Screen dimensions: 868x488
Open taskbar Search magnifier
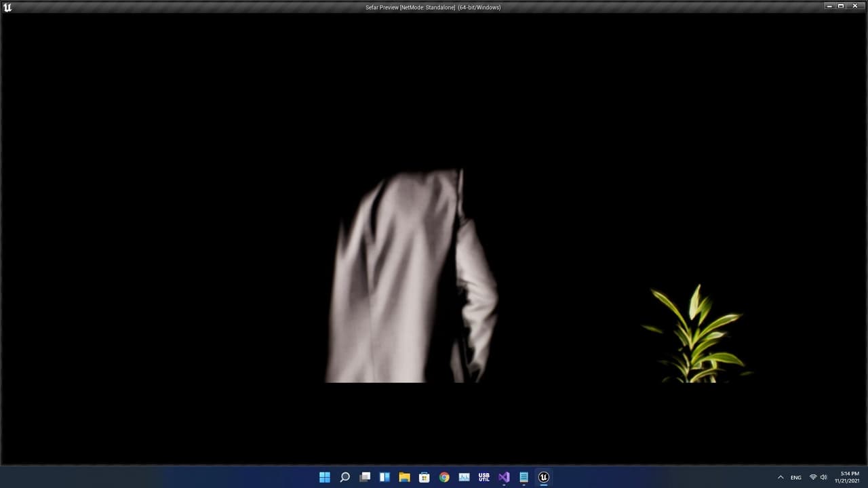point(344,477)
